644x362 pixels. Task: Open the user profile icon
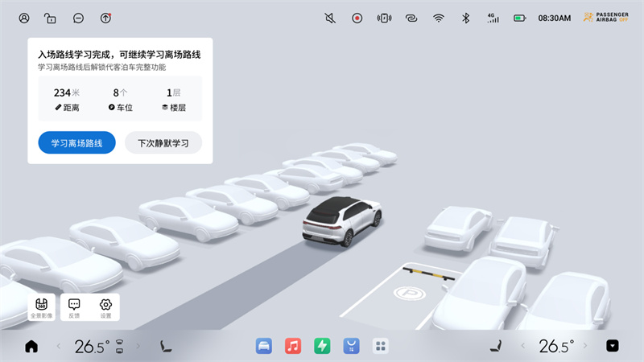24,18
